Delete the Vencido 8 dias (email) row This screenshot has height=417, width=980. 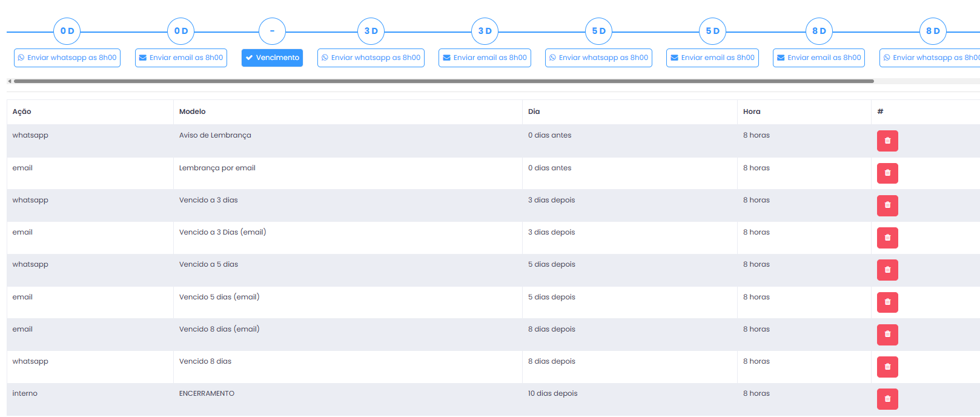point(887,334)
